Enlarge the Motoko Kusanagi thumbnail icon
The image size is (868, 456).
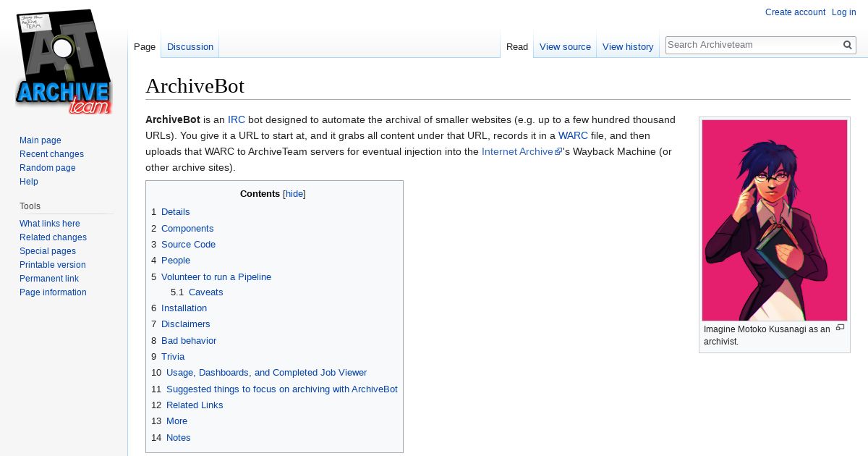tap(840, 328)
